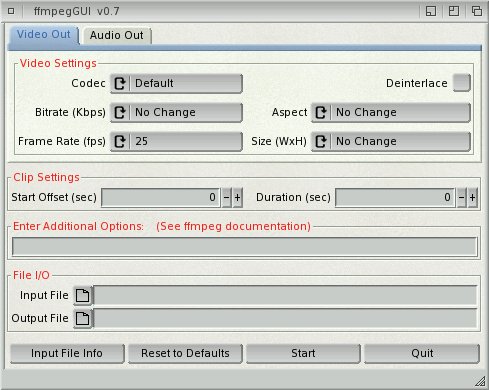Click Reset to Defaults button
Viewport: 489px width, 390px height.
185,353
